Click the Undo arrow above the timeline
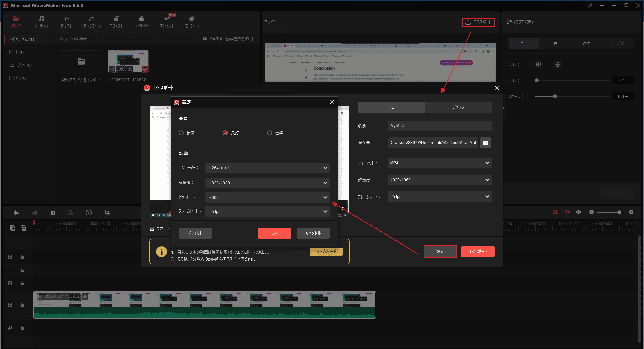This screenshot has height=349, width=644. point(16,212)
